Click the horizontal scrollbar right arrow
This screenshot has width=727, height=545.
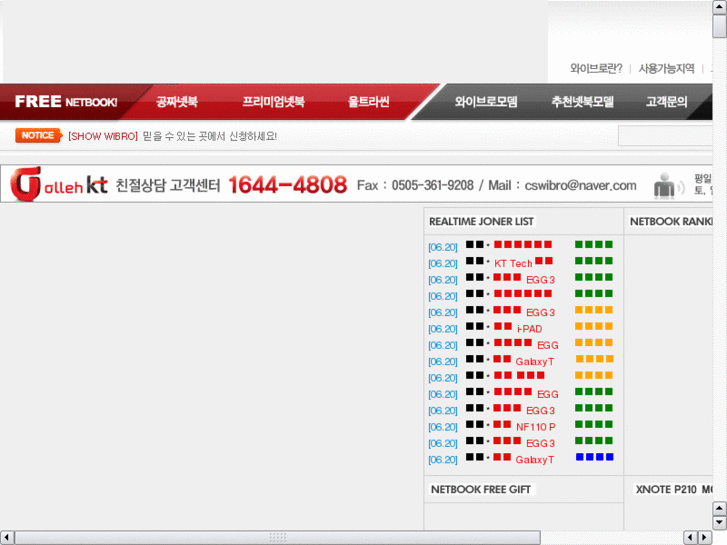point(705,537)
